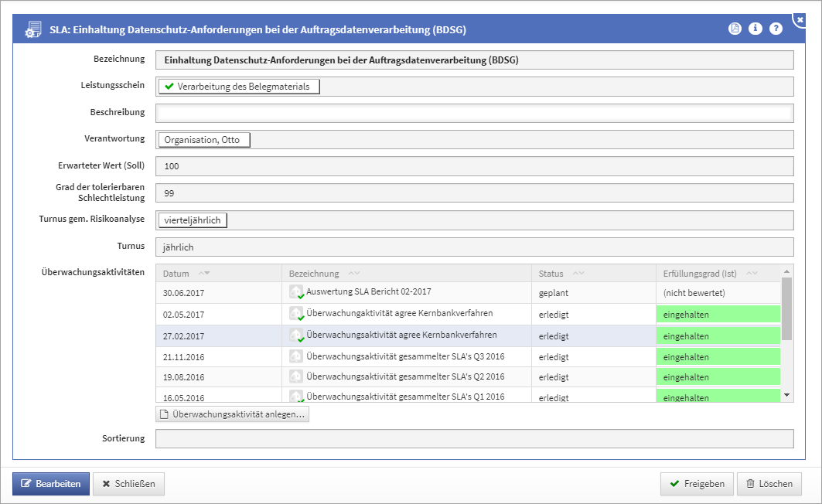Expand the Turnus gem. Risikoanalyse selector
Viewport: 822px width, 504px height.
(193, 220)
